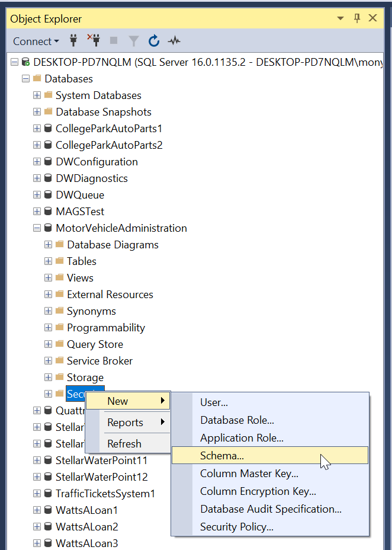392x550 pixels.
Task: Click the WattsALoan2 database icon
Action: [48, 526]
